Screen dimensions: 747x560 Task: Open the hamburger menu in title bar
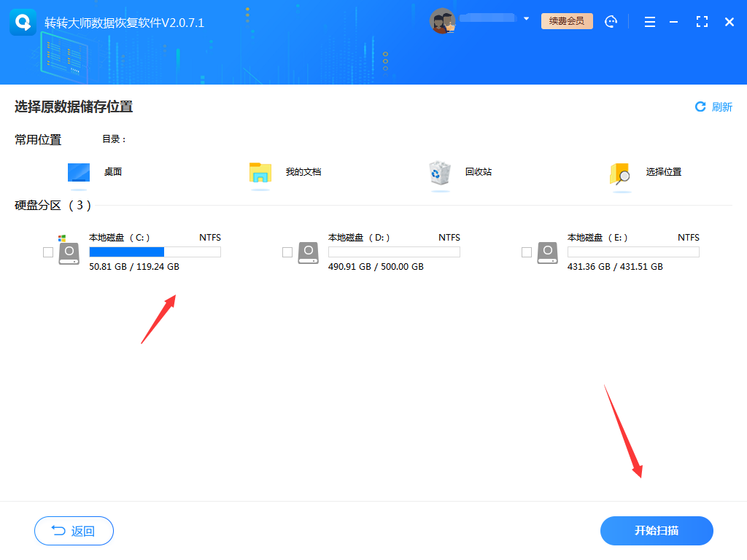click(649, 22)
